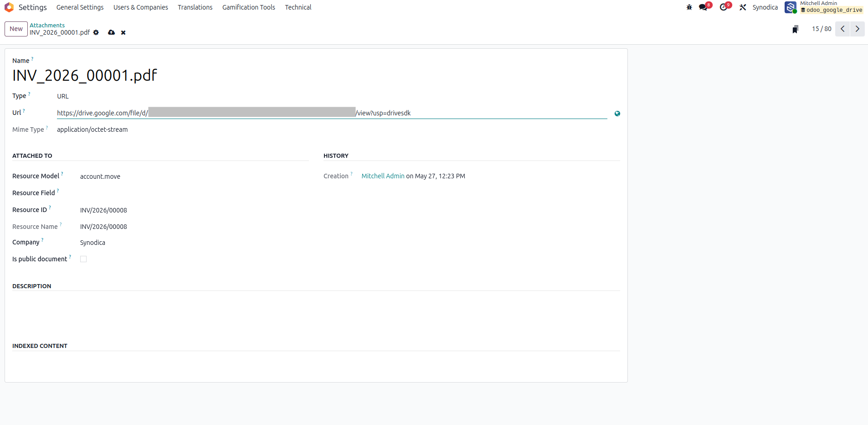Click the Resource ID help question mark

coord(50,207)
